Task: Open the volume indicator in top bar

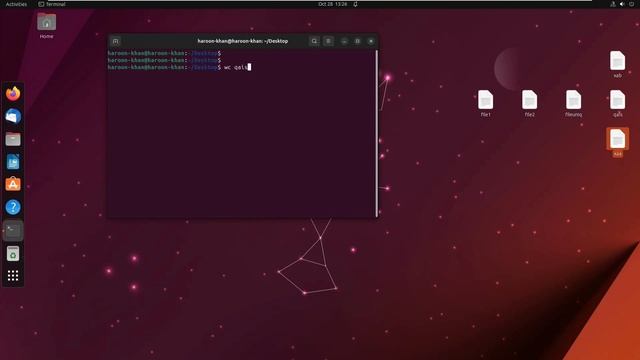Action: [622, 4]
